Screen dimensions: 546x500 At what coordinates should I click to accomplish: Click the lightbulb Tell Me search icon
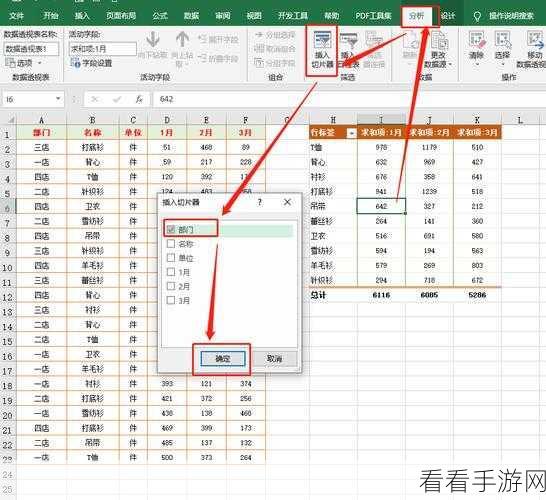point(477,16)
